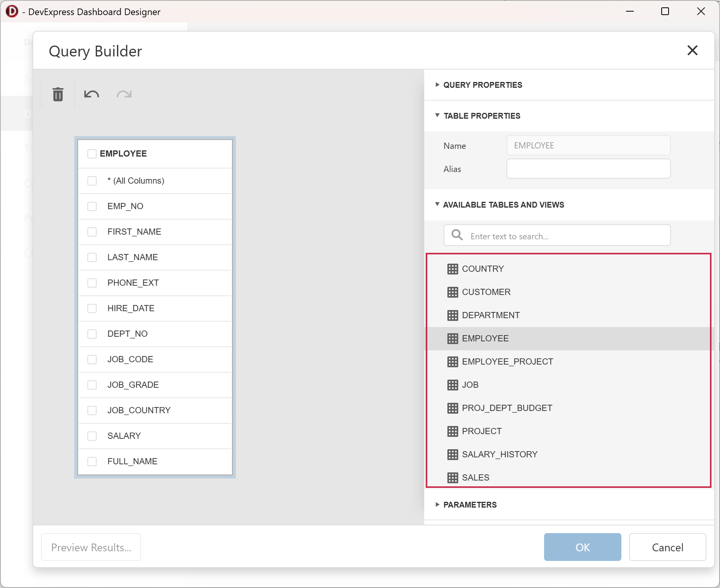Click the EMPLOYEE table grid icon in list
The width and height of the screenshot is (720, 588).
pyautogui.click(x=452, y=339)
